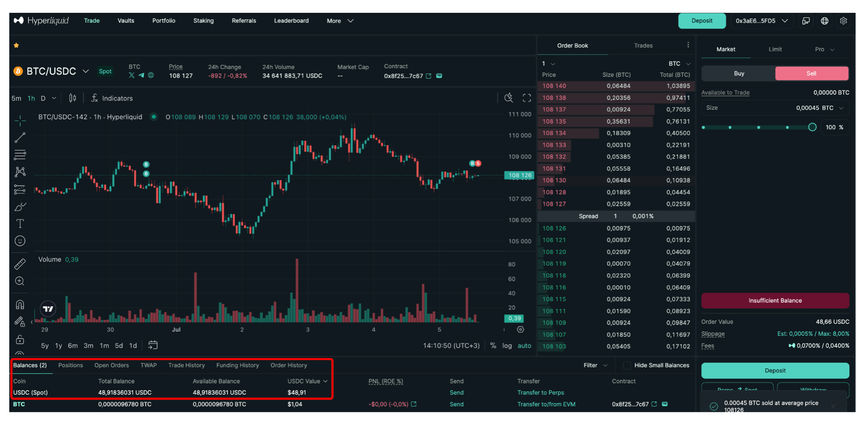The image size is (868, 425).
Task: Switch to the Trades tab
Action: [643, 46]
